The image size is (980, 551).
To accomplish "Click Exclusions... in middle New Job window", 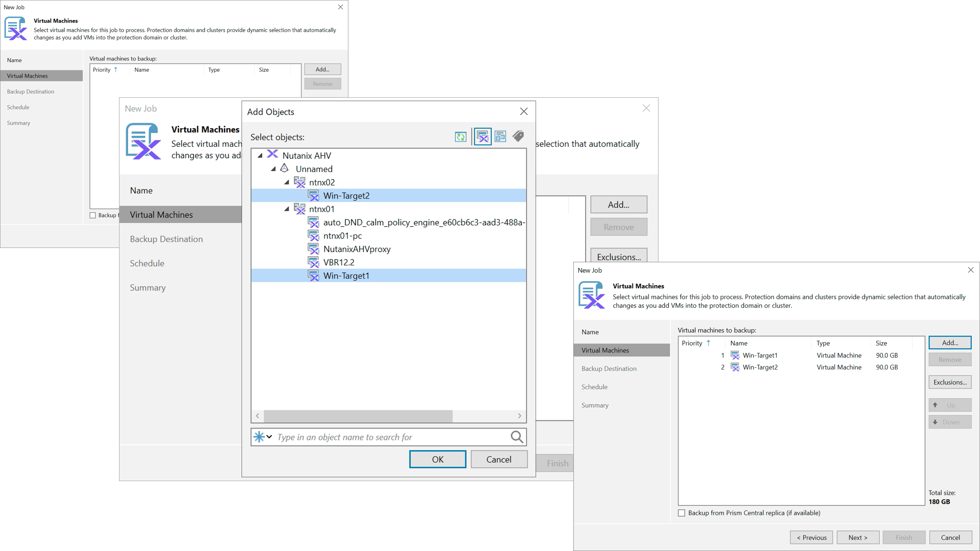I will [619, 256].
